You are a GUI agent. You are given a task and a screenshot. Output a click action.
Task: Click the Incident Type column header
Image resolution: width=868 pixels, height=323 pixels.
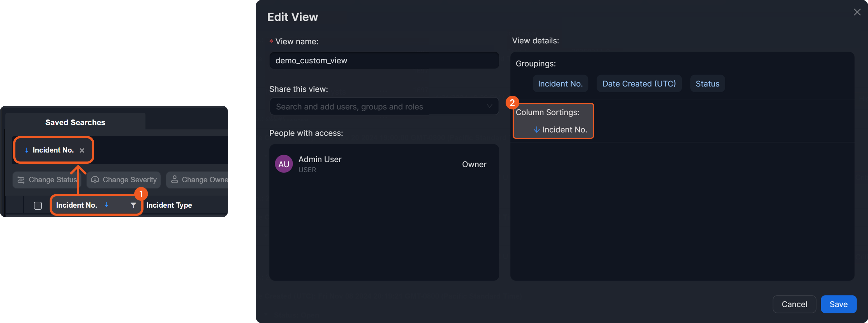(169, 205)
